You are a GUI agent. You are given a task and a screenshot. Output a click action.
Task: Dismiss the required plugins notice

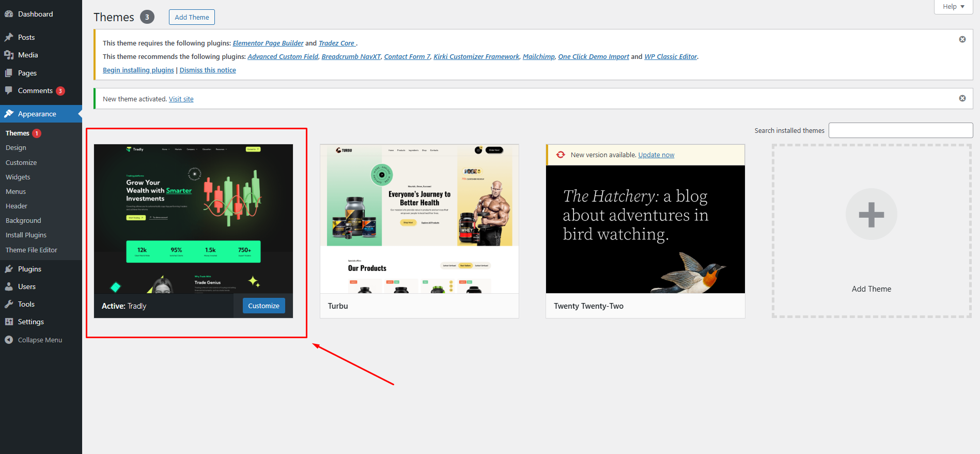tap(962, 39)
